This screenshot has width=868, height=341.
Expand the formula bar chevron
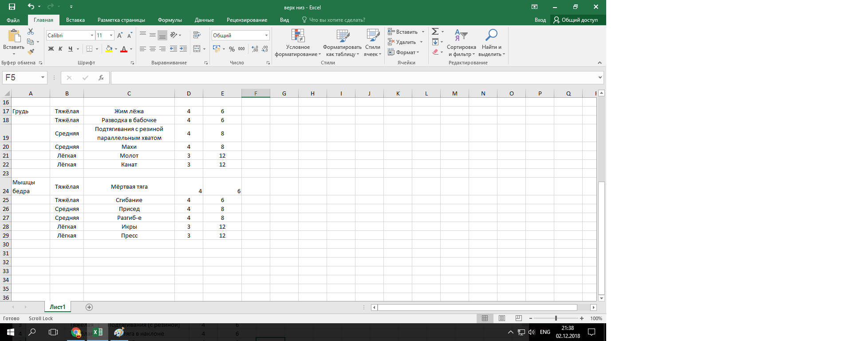[x=600, y=77]
